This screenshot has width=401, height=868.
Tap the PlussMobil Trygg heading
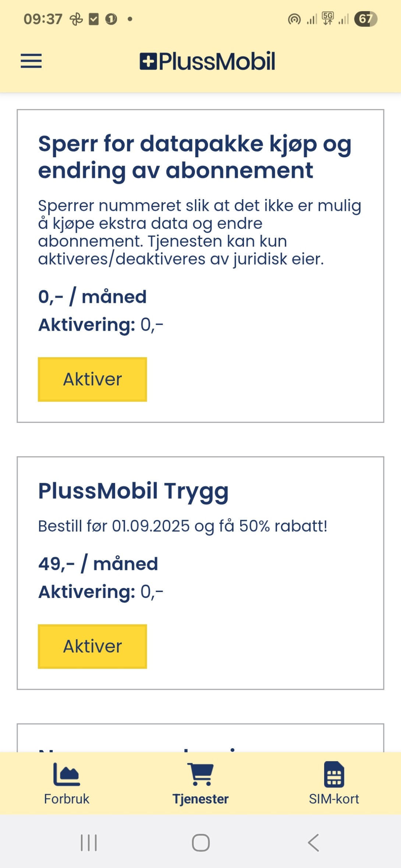pos(134,491)
